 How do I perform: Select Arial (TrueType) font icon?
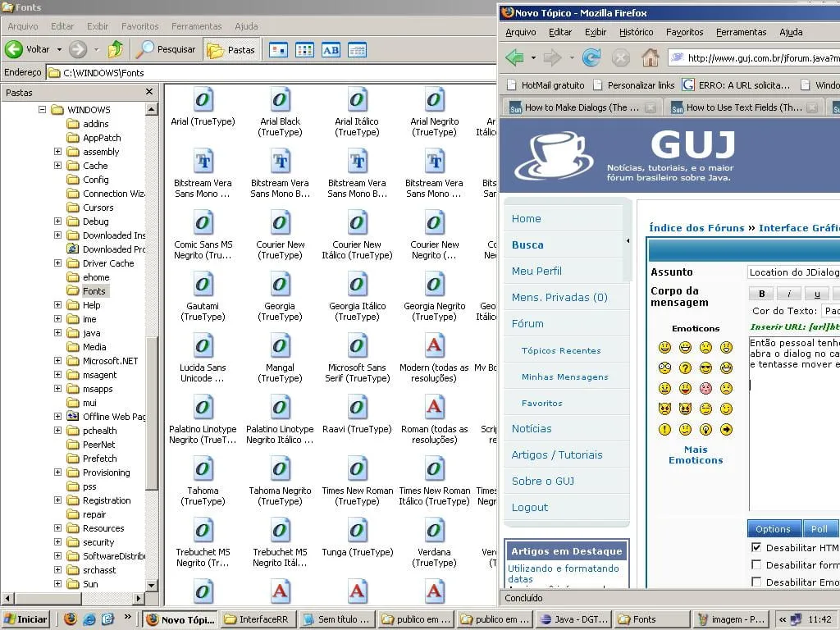(203, 99)
